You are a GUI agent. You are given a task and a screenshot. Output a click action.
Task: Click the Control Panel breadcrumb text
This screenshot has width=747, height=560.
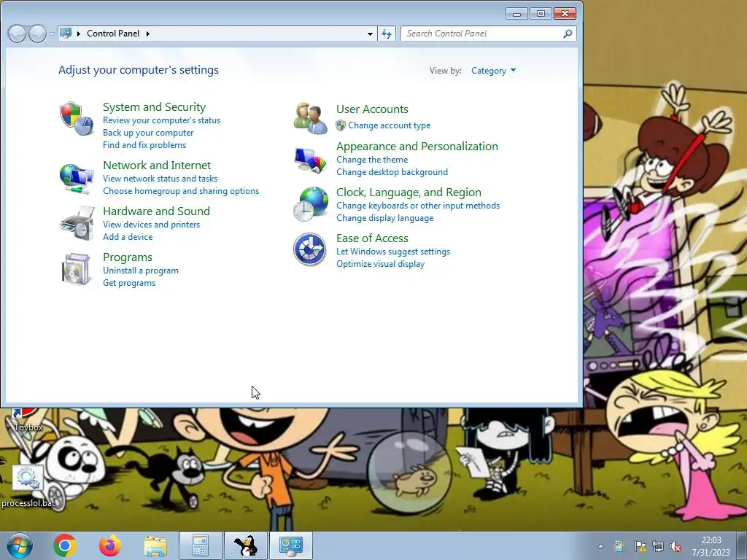(113, 34)
